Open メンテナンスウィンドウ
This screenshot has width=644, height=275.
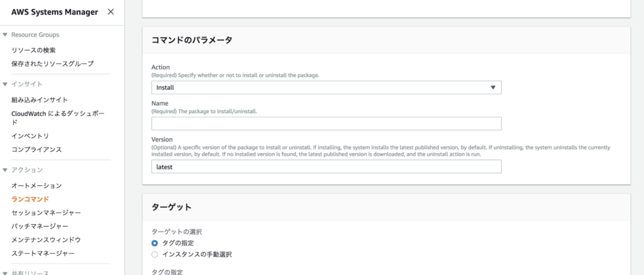tap(46, 239)
